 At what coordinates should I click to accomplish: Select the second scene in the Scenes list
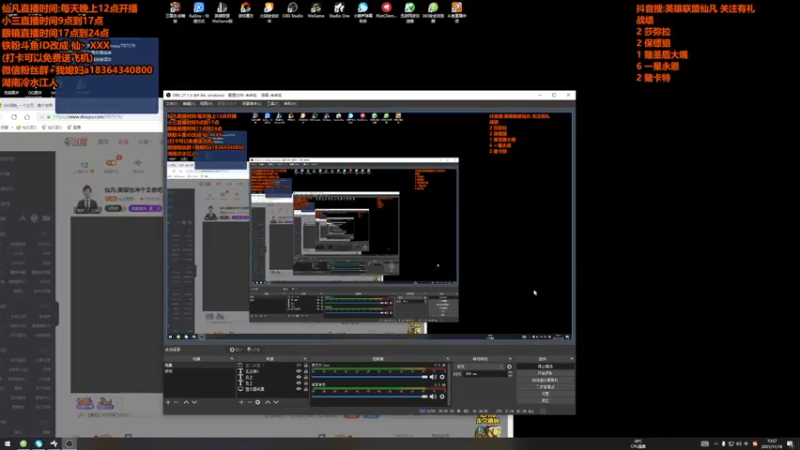(199, 371)
